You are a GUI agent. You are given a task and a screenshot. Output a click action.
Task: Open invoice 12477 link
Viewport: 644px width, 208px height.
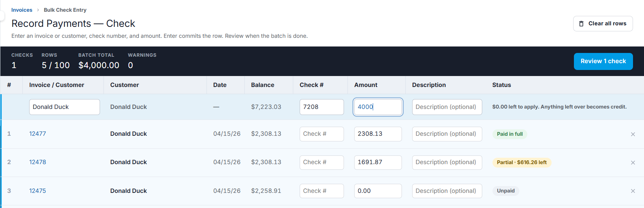pos(38,133)
